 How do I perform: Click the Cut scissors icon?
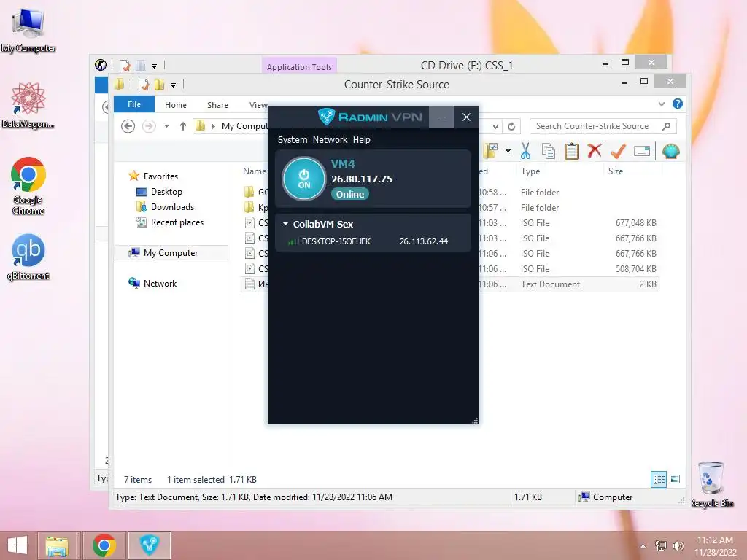point(525,151)
